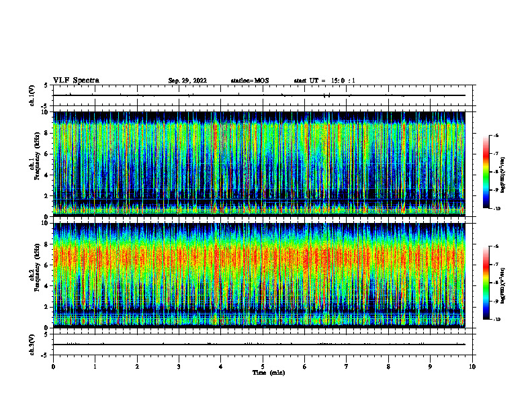Click the 'station=MOS' label

250,81
